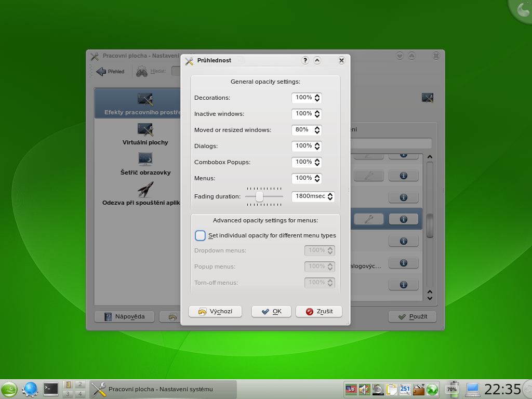Screen dimensions: 532x399
Task: Enable Set individual opacity for different menu types
Action: tap(200, 235)
